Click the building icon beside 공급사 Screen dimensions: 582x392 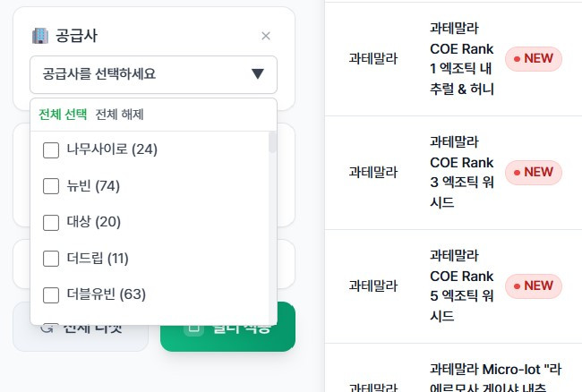pos(40,36)
